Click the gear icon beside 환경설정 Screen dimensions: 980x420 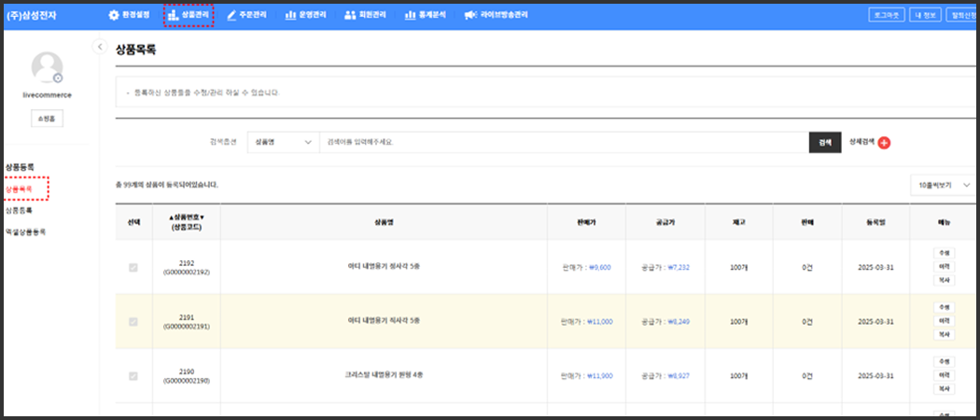click(x=114, y=15)
